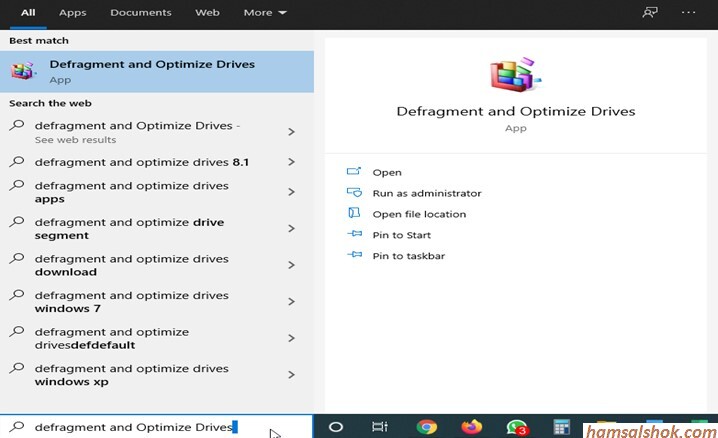Click the Pin to taskbar pin icon

pyautogui.click(x=354, y=254)
